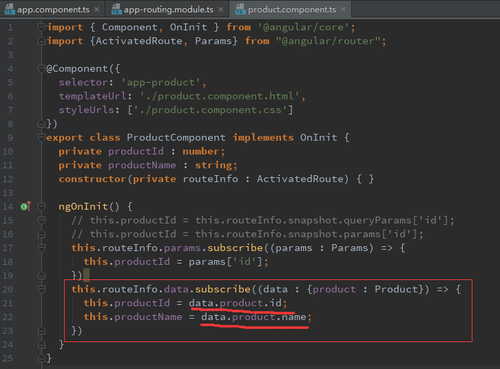
Task: Click the './product.component.html' template path
Action: click(220, 96)
